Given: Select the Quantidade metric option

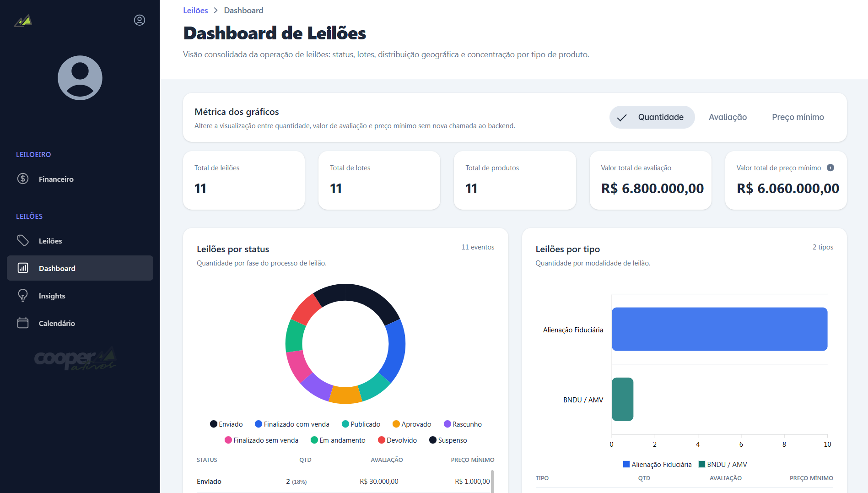Looking at the screenshot, I should click(652, 117).
